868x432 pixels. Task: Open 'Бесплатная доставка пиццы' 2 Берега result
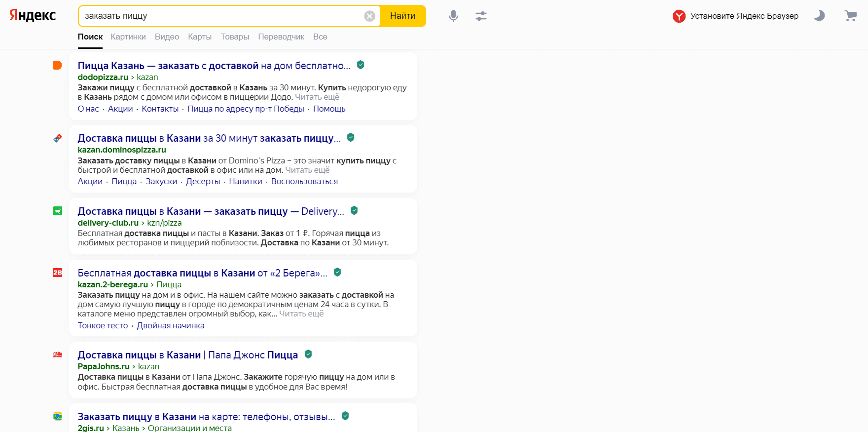pyautogui.click(x=203, y=273)
